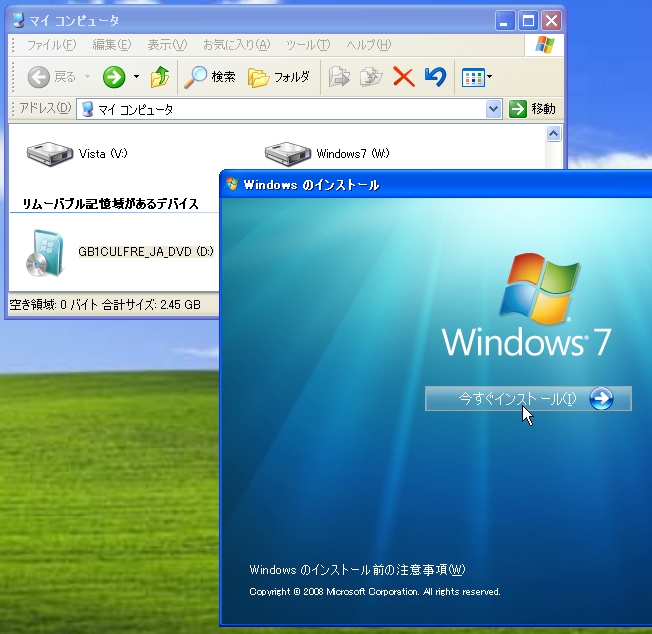This screenshot has height=634, width=652.
Task: Open the ヘルプ(H) menu
Action: [x=369, y=44]
